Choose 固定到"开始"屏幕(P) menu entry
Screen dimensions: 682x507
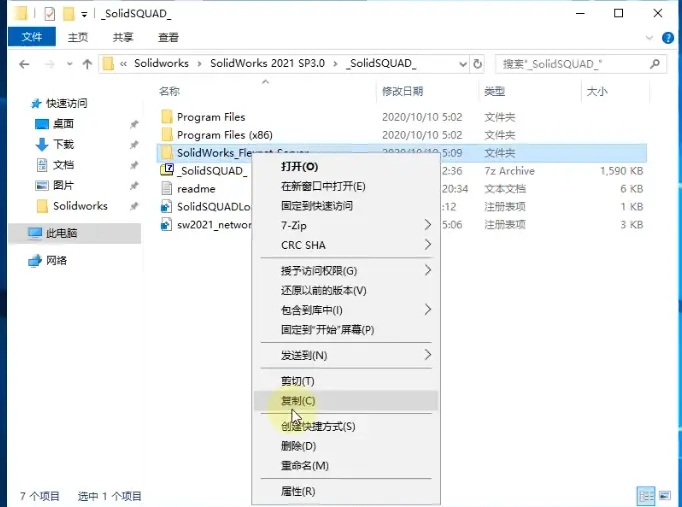346,330
